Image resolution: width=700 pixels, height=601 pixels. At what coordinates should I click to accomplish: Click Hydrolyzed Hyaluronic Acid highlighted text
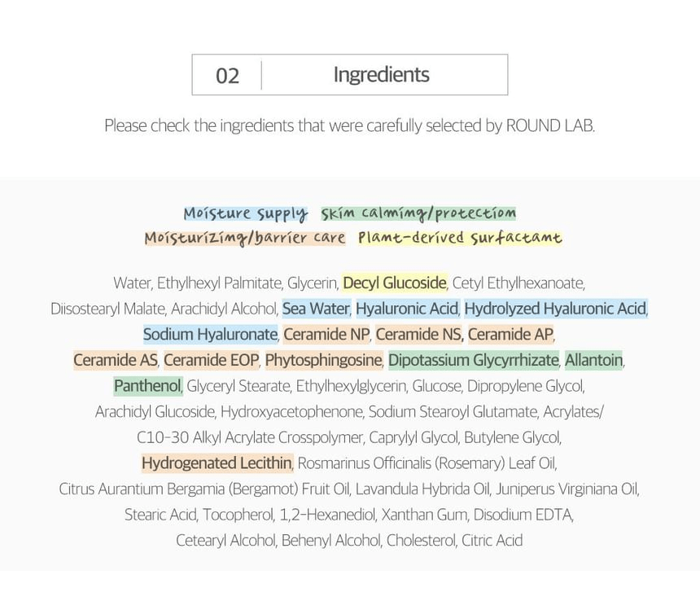556,309
